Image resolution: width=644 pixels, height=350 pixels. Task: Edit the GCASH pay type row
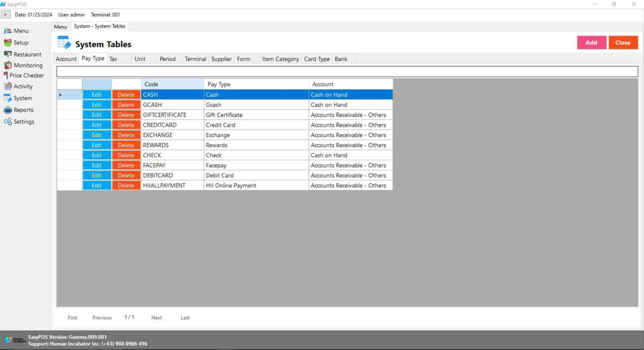(97, 105)
